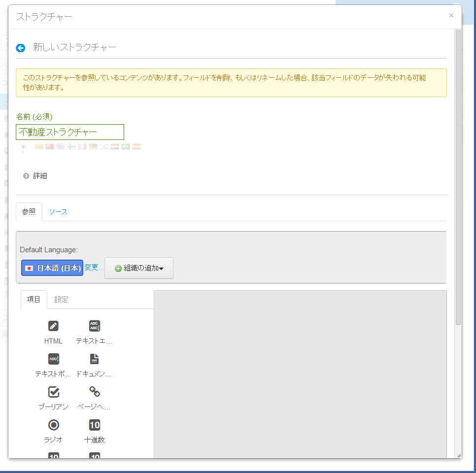This screenshot has height=473, width=476.
Task: Click the Japanese flag under the name field
Action: click(23, 147)
